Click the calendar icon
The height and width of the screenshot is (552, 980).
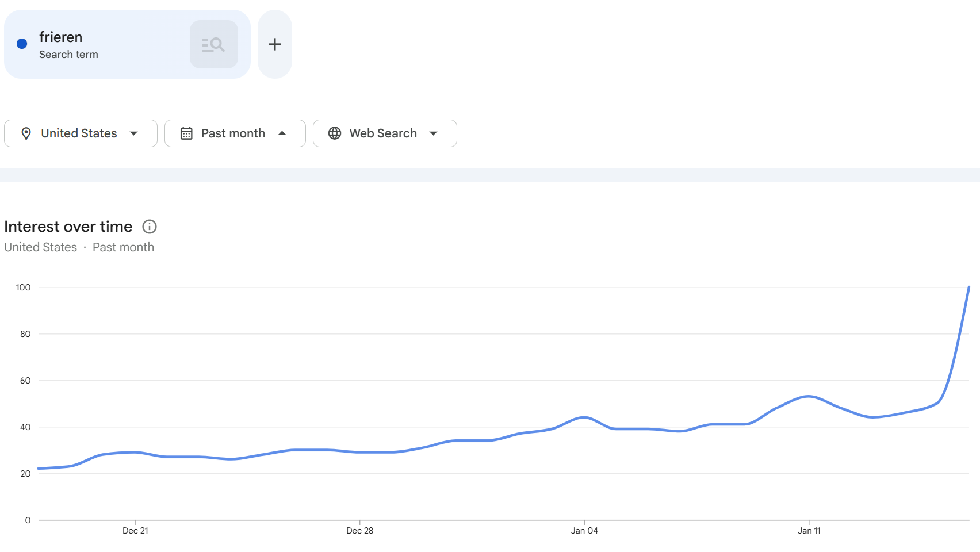pos(186,133)
